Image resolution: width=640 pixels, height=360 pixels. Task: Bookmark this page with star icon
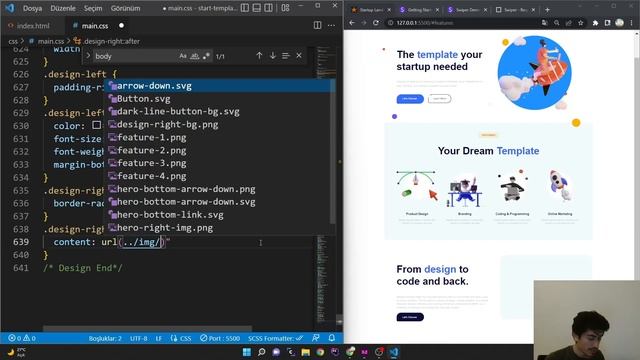pyautogui.click(x=580, y=23)
